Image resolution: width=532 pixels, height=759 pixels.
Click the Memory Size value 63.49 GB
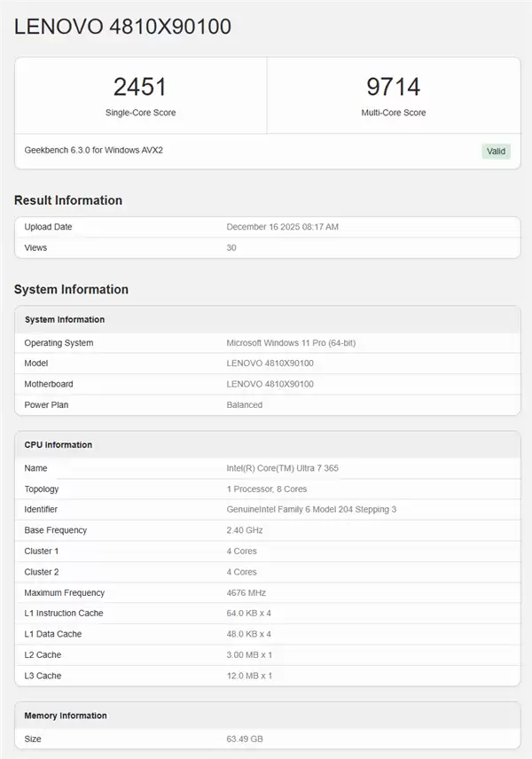coord(245,739)
